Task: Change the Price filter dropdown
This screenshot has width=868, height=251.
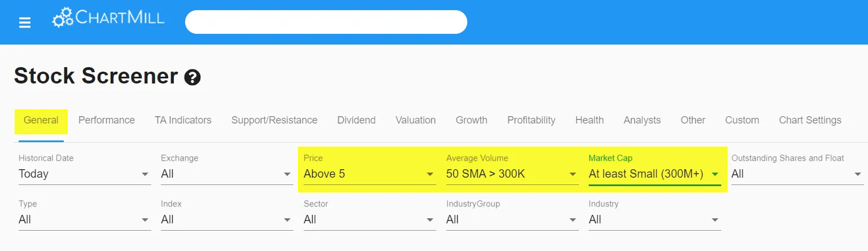Action: click(370, 174)
